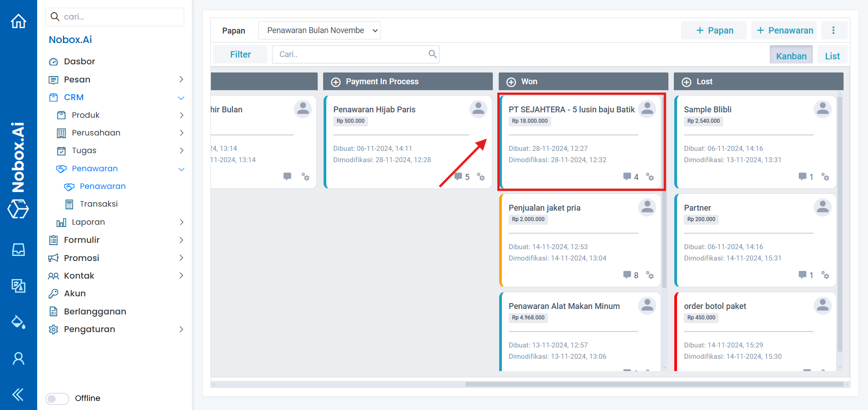
Task: Click the add Penawaran button
Action: [x=784, y=30]
